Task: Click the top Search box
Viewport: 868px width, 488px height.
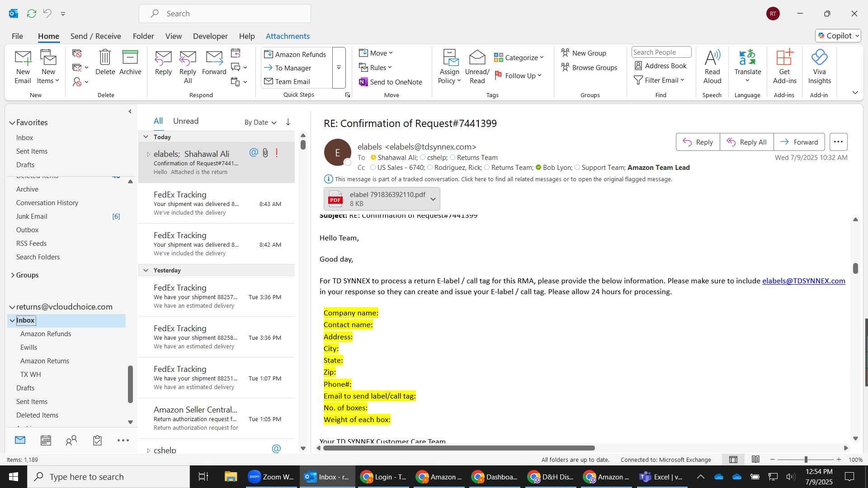Action: coord(225,14)
